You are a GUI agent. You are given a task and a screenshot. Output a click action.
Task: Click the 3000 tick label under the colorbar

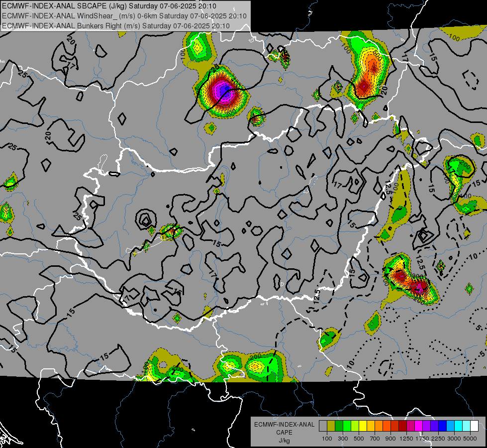pos(454,439)
